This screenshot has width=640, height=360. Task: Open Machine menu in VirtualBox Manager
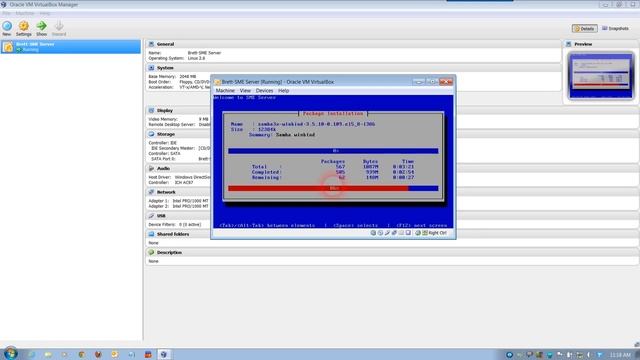click(25, 13)
